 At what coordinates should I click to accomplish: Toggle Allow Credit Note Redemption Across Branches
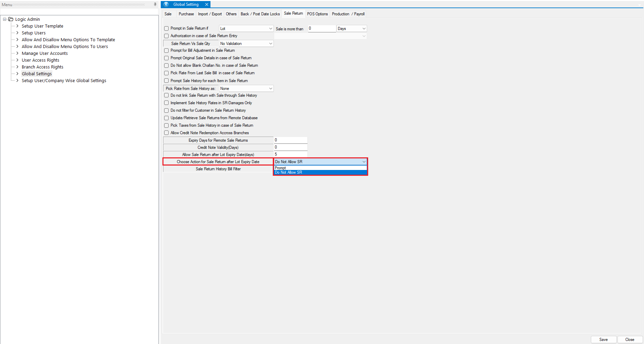click(167, 133)
